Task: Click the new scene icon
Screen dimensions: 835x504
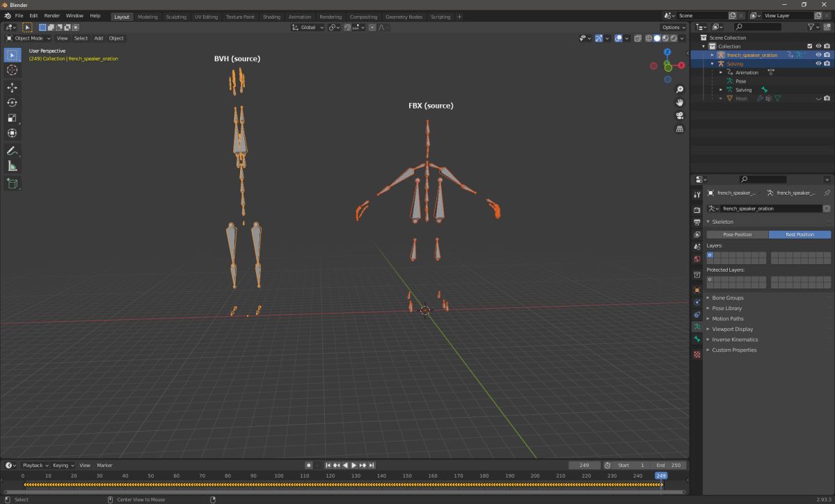Action: click(x=732, y=15)
